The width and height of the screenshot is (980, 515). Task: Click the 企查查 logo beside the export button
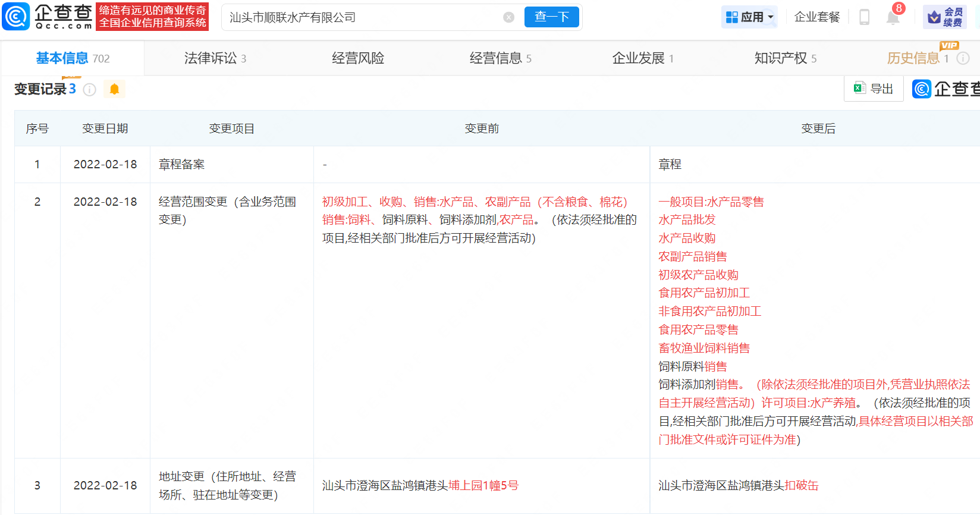point(946,89)
